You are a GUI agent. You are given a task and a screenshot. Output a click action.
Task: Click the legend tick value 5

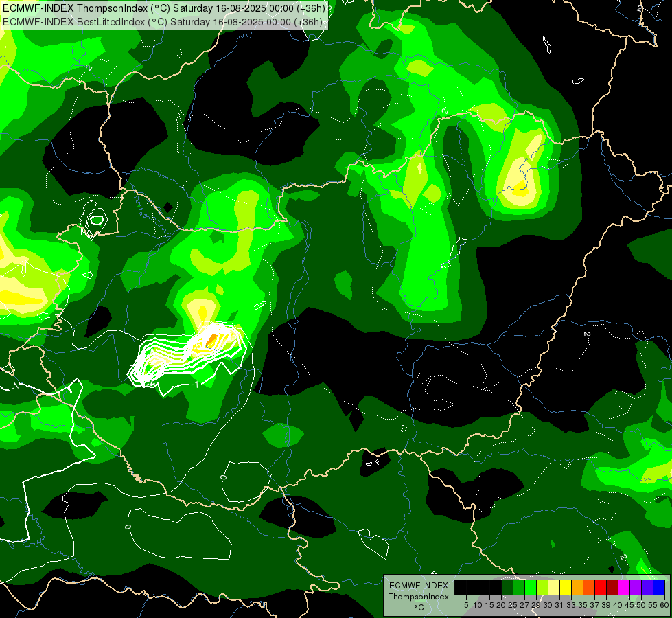(466, 605)
